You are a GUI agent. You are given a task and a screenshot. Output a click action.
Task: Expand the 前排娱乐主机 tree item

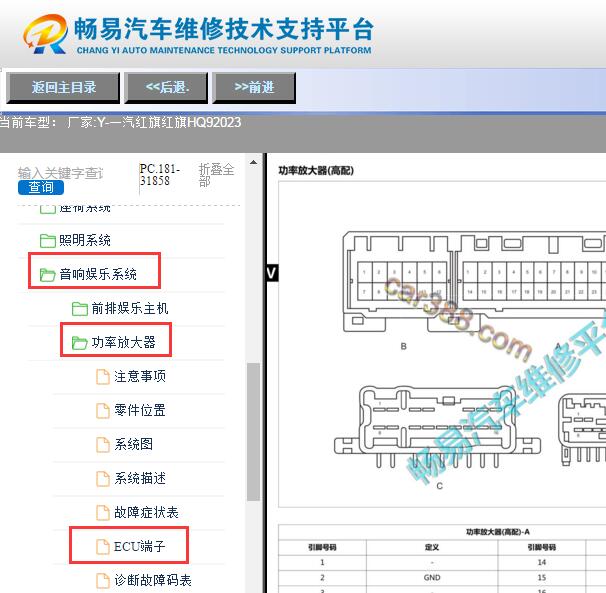point(130,308)
